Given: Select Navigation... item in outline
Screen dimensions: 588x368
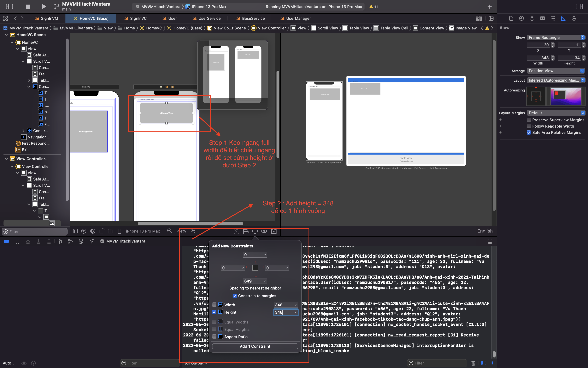Looking at the screenshot, I should pos(36,137).
